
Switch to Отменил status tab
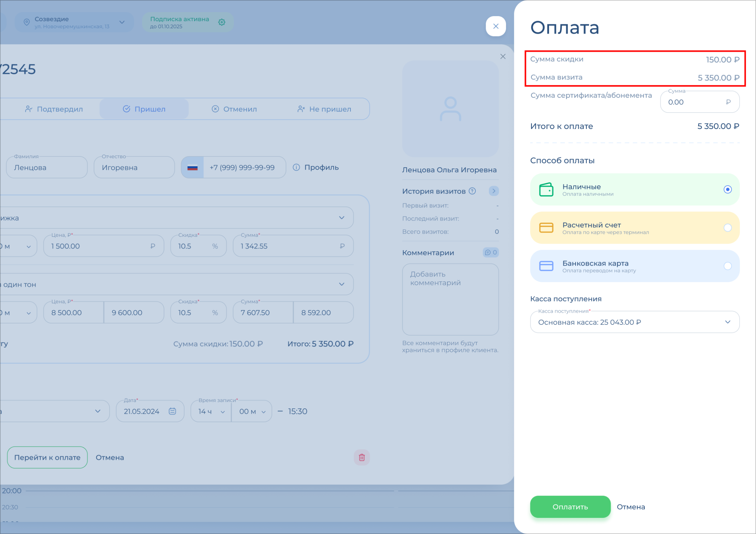(234, 109)
